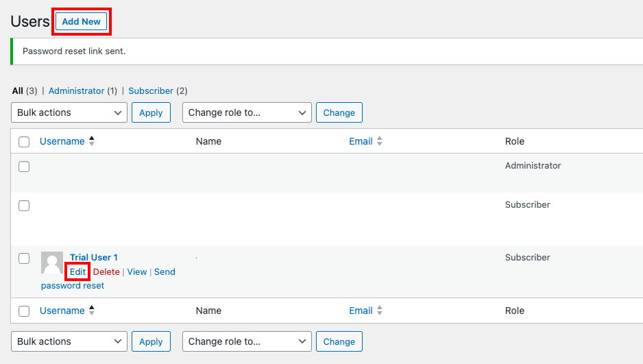Click sort arrows beside header Username

pyautogui.click(x=92, y=141)
